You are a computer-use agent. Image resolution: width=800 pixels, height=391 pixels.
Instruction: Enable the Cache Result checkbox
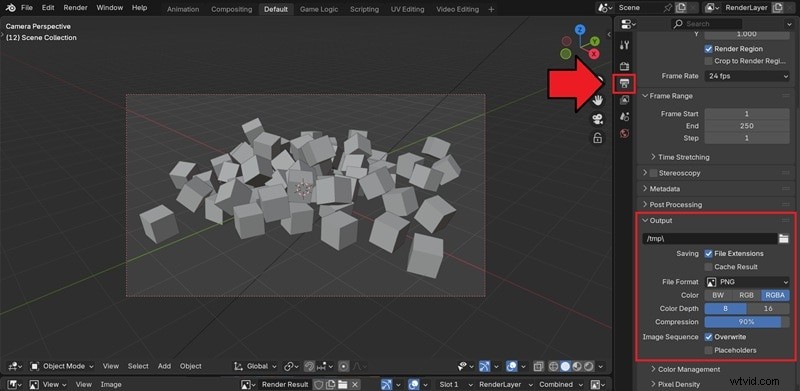(708, 267)
